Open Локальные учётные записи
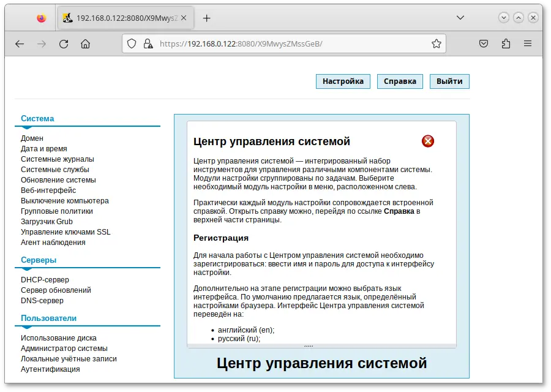Screen dimensions: 551x392 pos(69,358)
